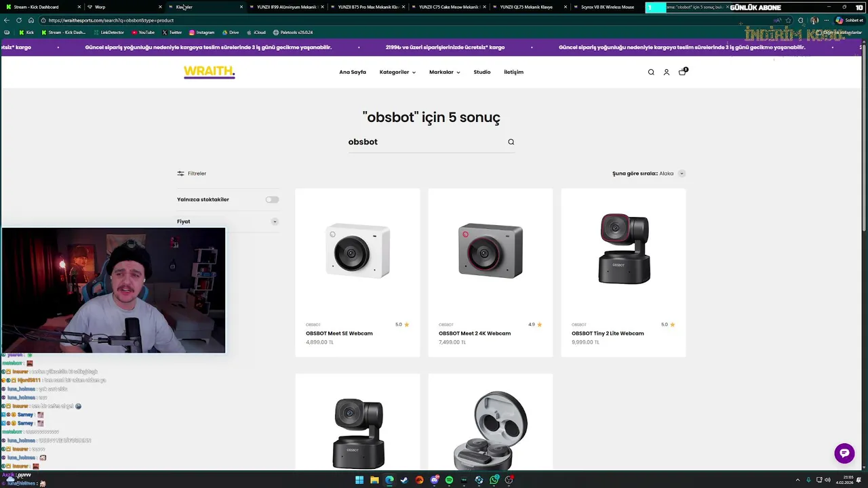Click the Filtreler label

197,174
